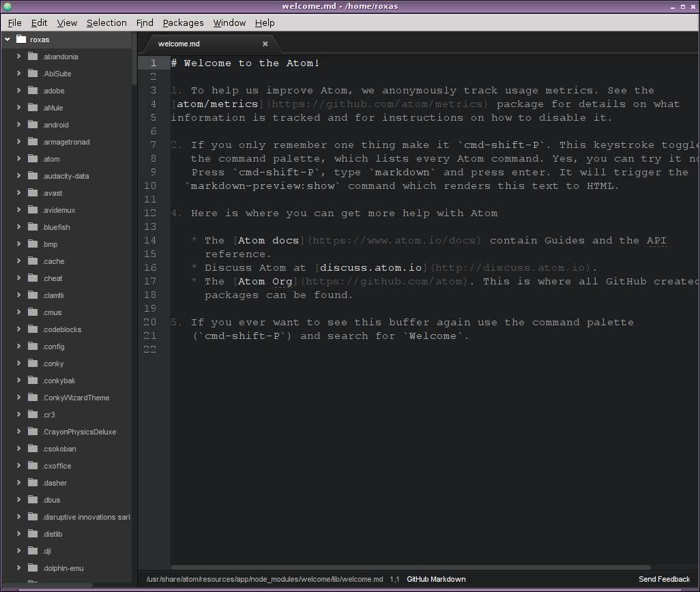This screenshot has height=592, width=700.
Task: Open the File menu
Action: (15, 23)
